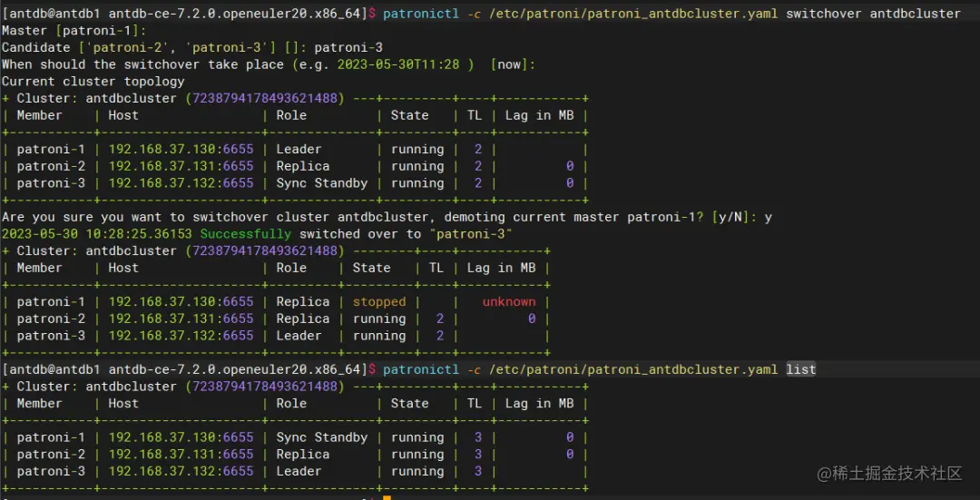Screen dimensions: 980x500
Task: Click "Replica" in patroni-2 row with TL 3
Action: point(303,455)
